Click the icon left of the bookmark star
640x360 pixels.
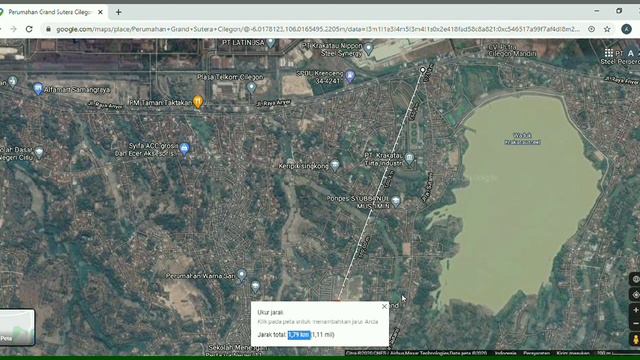pos(591,29)
